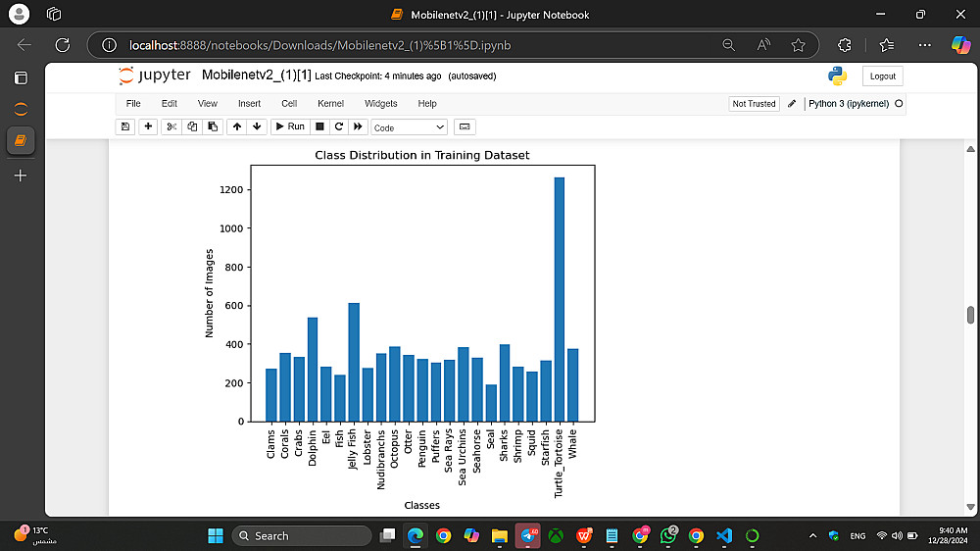Cut selected cells with the scissors icon

(171, 126)
